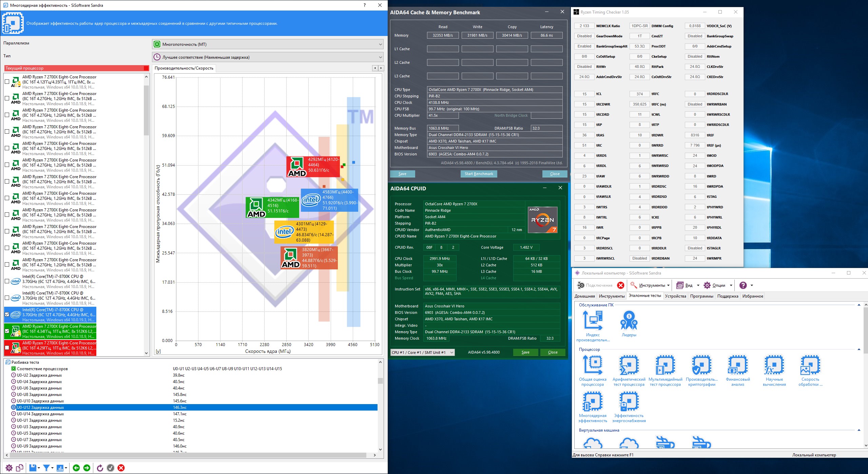The image size is (868, 474).
Task: Open the Лучшее соответствие type dropdown
Action: (x=268, y=57)
